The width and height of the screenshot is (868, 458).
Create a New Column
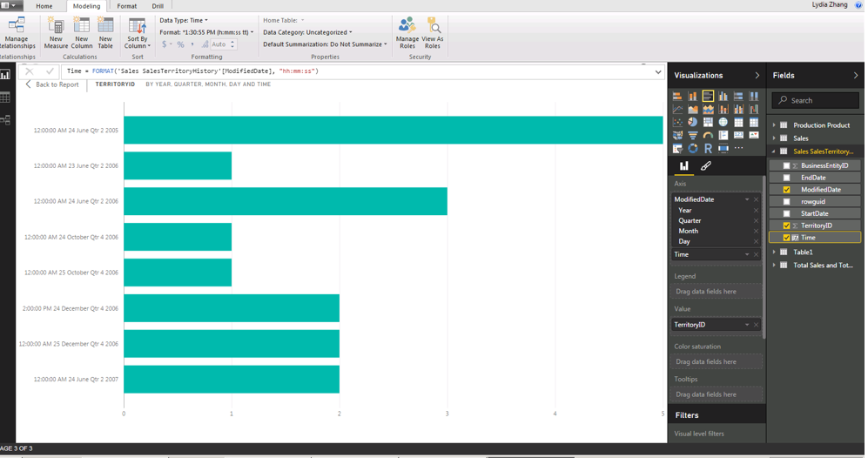[x=81, y=33]
